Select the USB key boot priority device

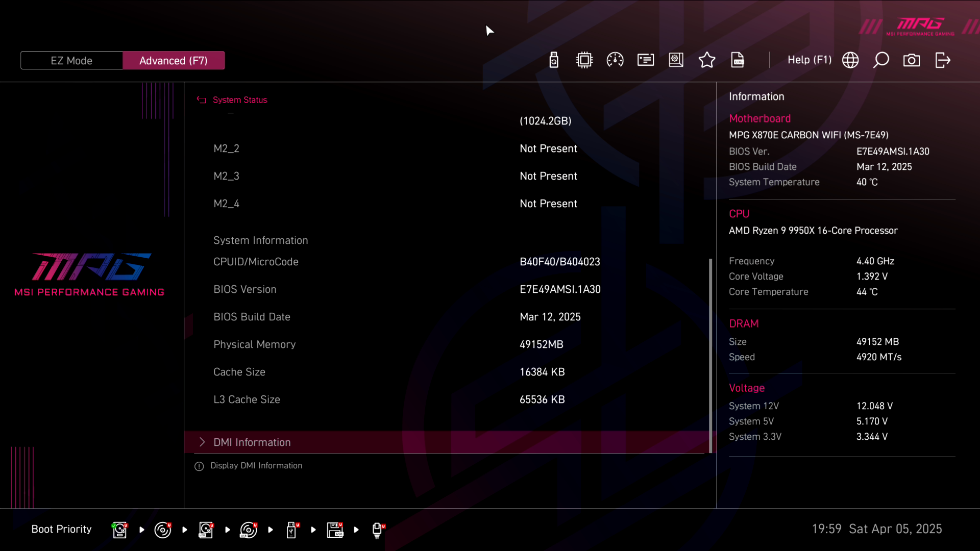point(291,530)
